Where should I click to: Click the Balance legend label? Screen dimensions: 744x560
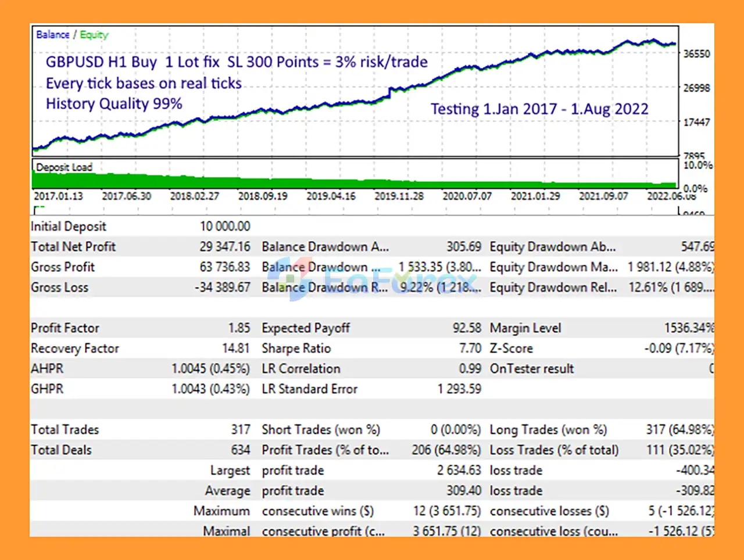click(x=52, y=35)
